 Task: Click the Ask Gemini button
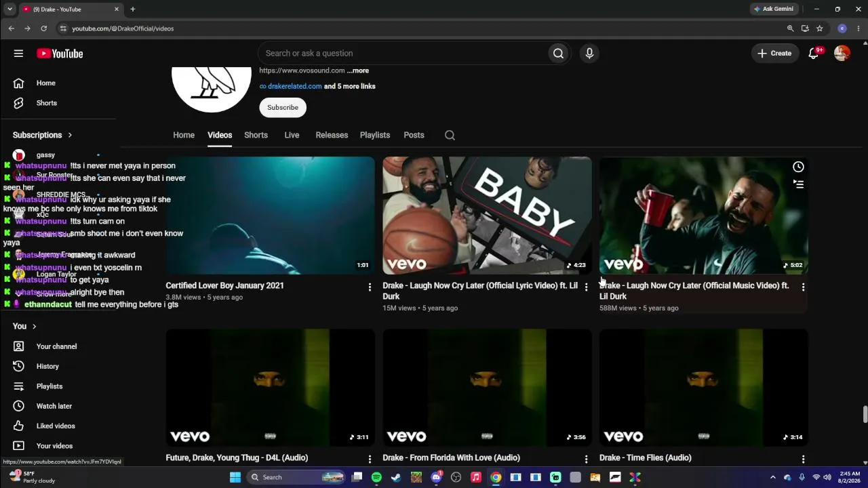coord(774,9)
